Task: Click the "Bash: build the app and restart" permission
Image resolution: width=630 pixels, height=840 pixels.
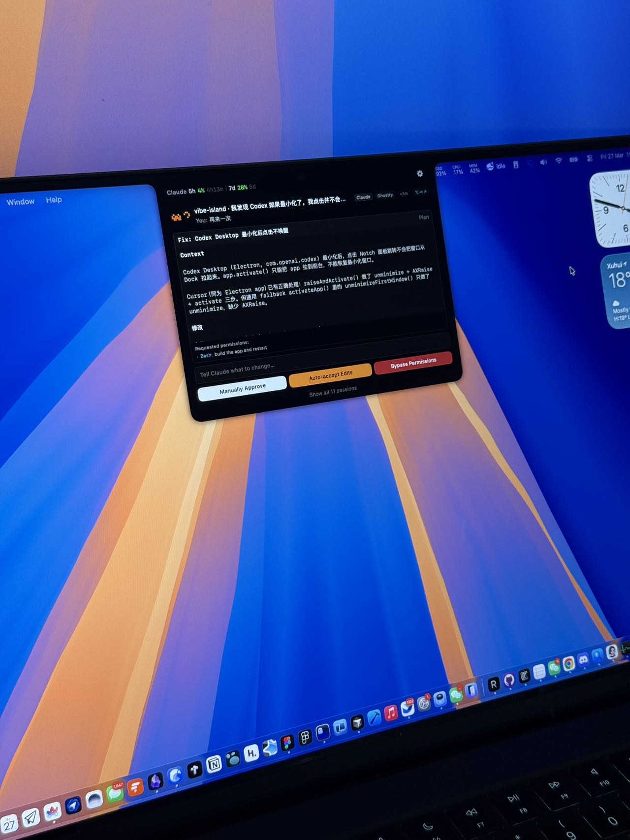Action: coord(233,352)
